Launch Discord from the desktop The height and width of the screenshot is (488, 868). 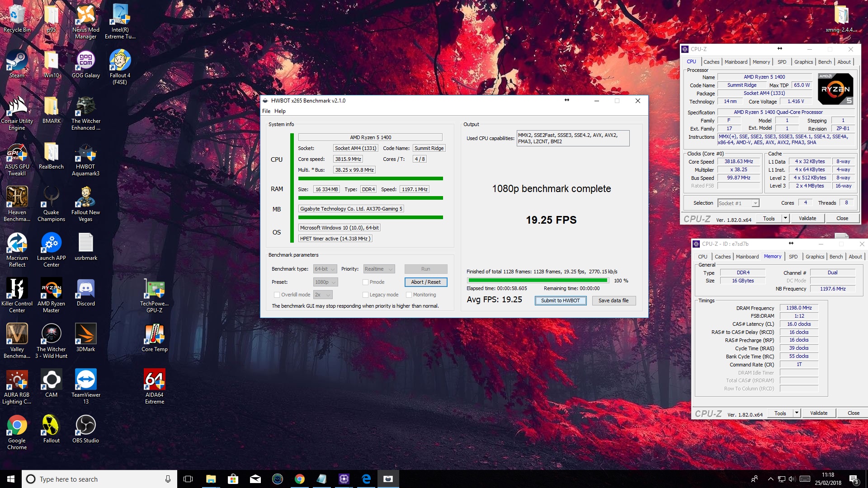coord(85,292)
